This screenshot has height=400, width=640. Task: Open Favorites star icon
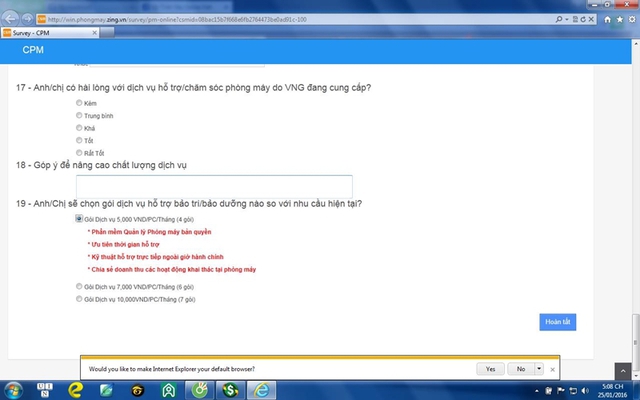(x=620, y=19)
